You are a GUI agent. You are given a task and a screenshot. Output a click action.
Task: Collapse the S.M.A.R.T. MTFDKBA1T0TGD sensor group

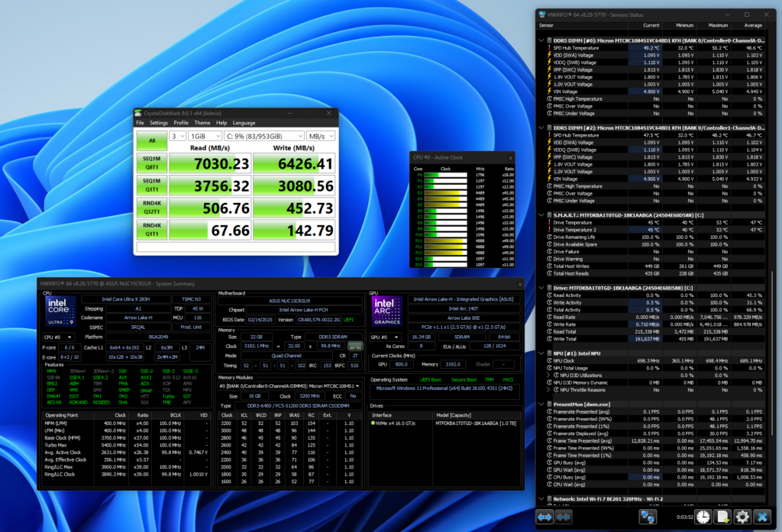pyautogui.click(x=541, y=215)
